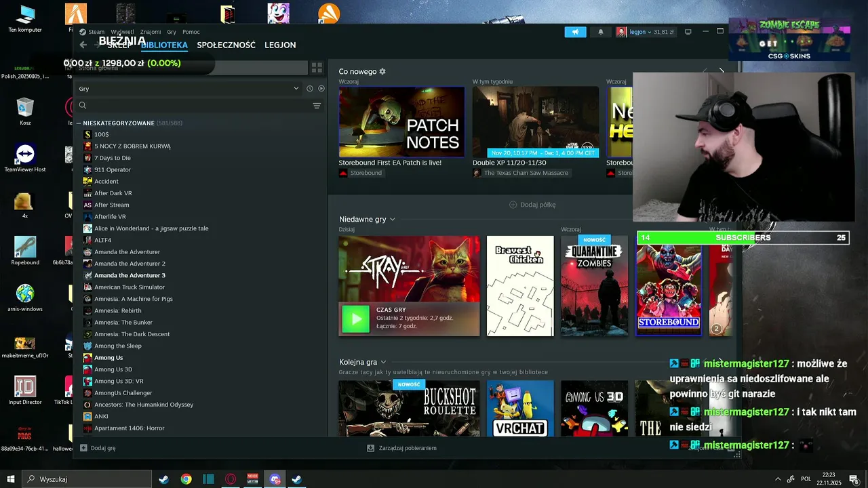Viewport: 868px width, 488px height.
Task: Click the Afterlife VR game icon
Action: point(87,216)
